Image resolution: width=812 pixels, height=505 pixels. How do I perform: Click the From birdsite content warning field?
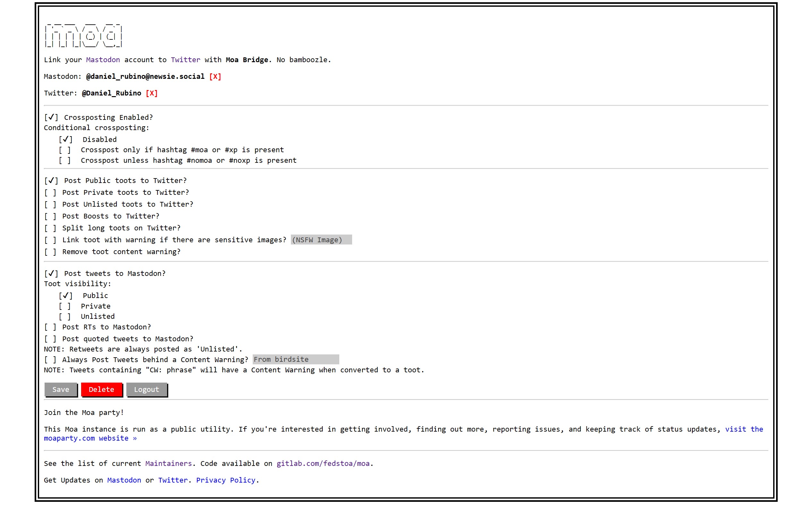coord(294,359)
